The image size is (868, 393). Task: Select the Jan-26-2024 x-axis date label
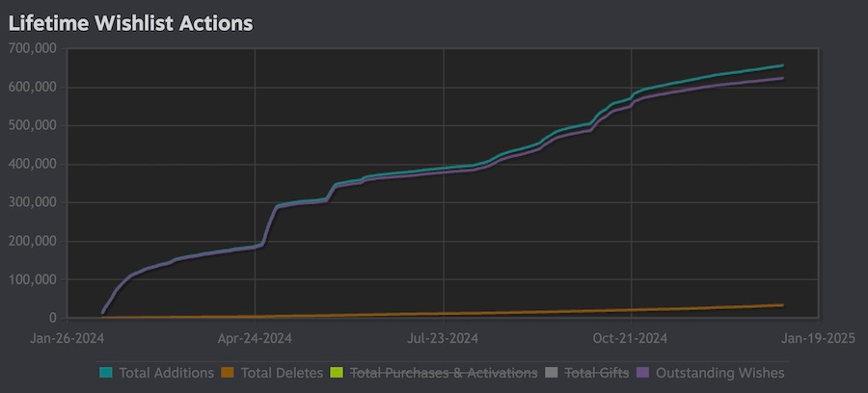[x=67, y=338]
